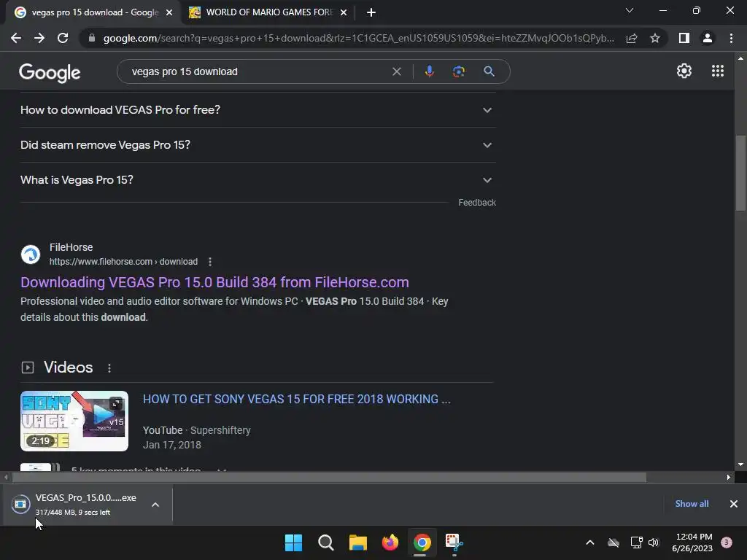Click the horizontal scrollbar thumb

329,477
